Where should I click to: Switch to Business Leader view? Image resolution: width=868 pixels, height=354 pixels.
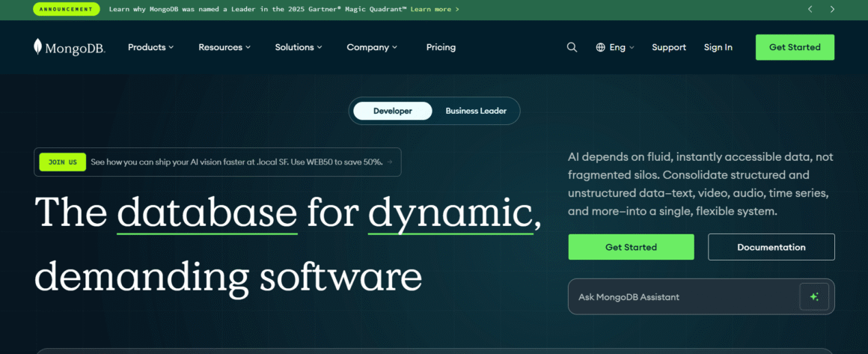click(475, 111)
